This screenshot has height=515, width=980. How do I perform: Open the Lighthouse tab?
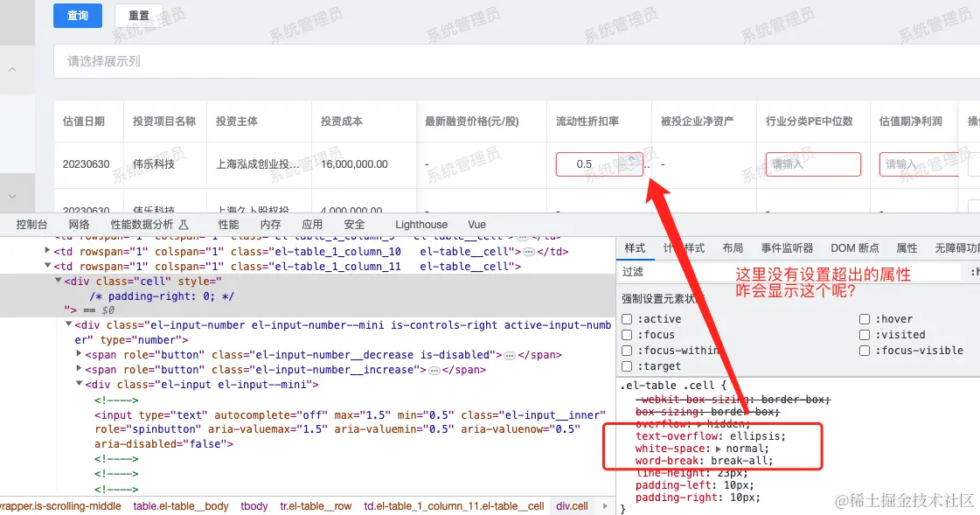tap(421, 225)
